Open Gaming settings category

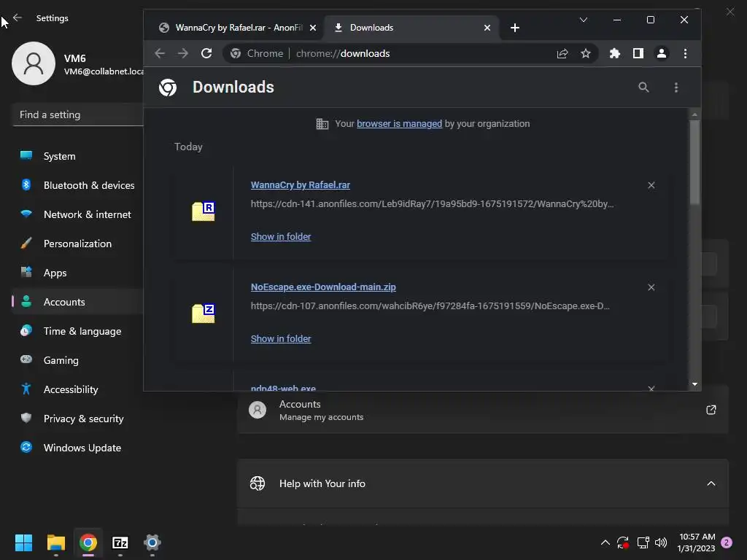(77, 360)
